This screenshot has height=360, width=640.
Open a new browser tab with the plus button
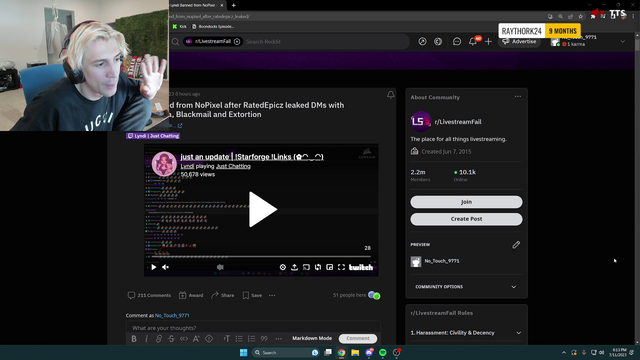(x=233, y=5)
